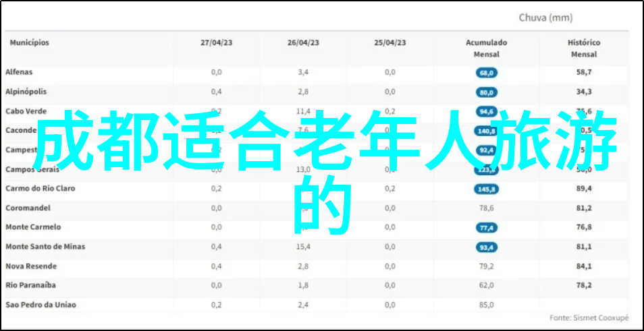Click the 81,1 historical value for Monte Santo de Minas
644x331 pixels.
tap(584, 247)
